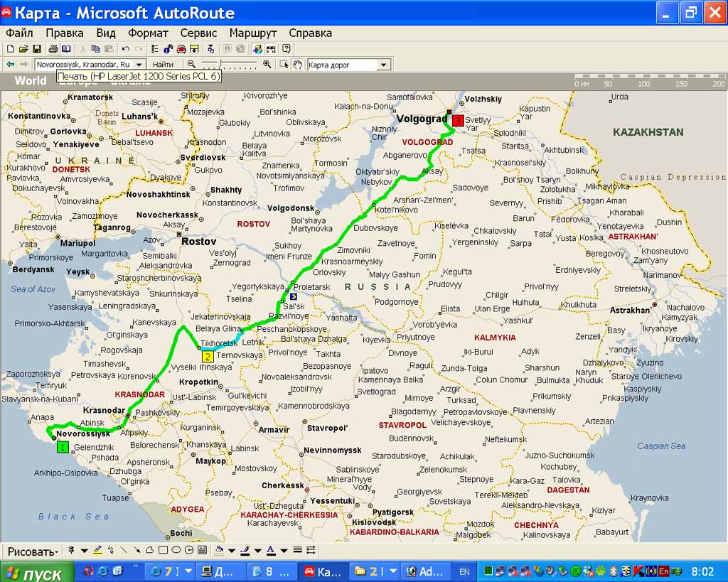Open the Карта дорог map style dropdown
This screenshot has width=728, height=582.
383,65
